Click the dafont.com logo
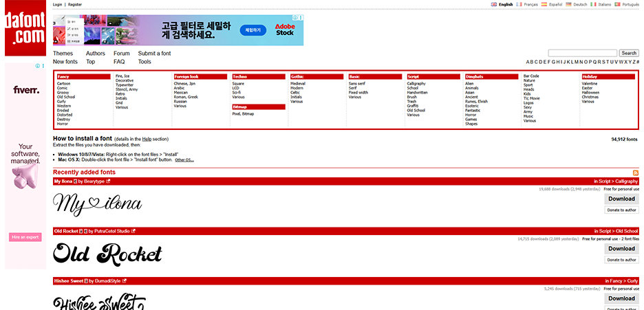 click(x=25, y=28)
